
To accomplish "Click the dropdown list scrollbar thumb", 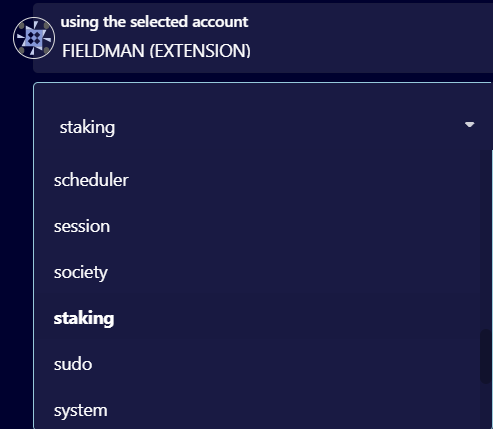I will coord(485,356).
